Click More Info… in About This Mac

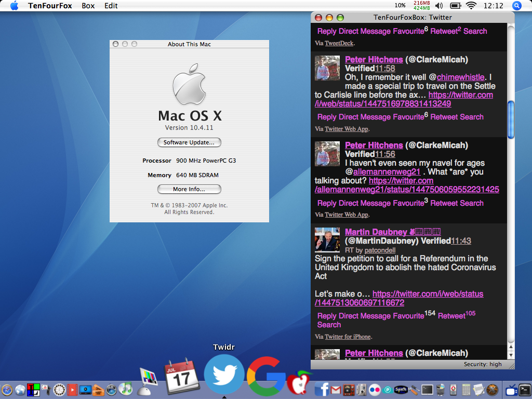[x=189, y=189]
